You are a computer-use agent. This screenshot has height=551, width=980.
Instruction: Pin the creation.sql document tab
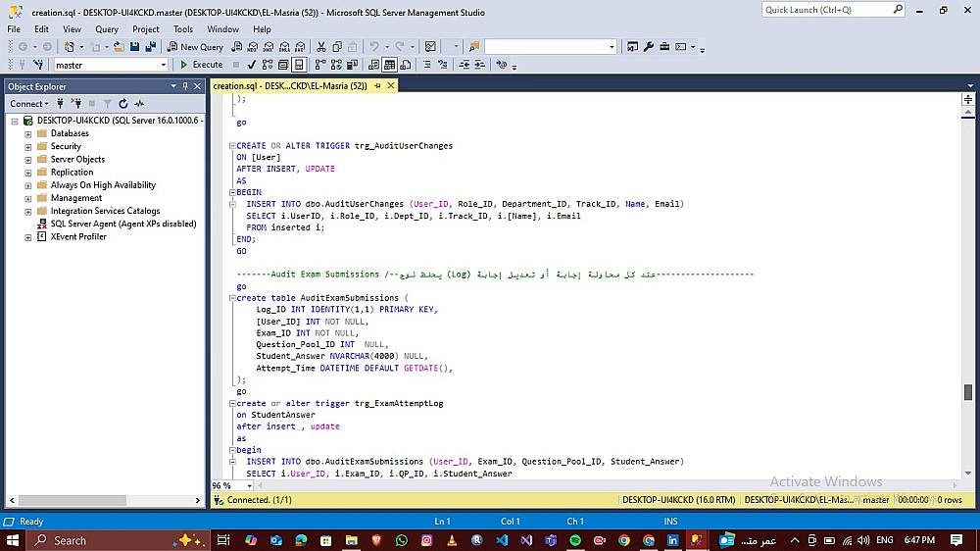[375, 86]
